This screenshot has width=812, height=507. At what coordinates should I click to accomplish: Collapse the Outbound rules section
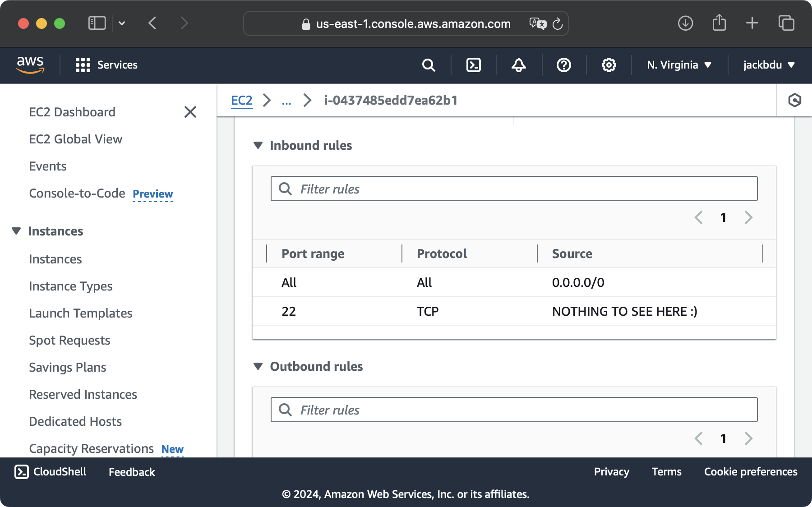pyautogui.click(x=258, y=366)
